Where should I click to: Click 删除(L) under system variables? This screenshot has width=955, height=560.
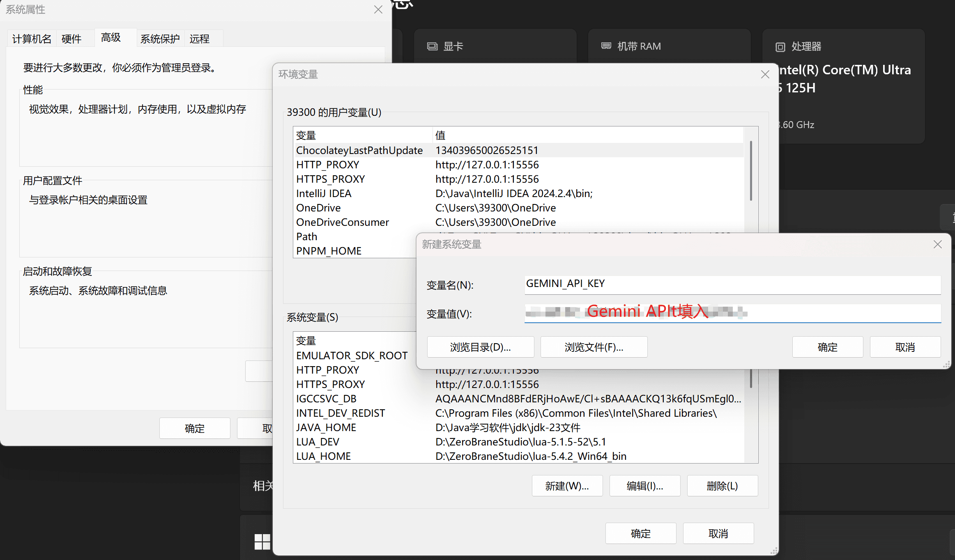pos(723,486)
